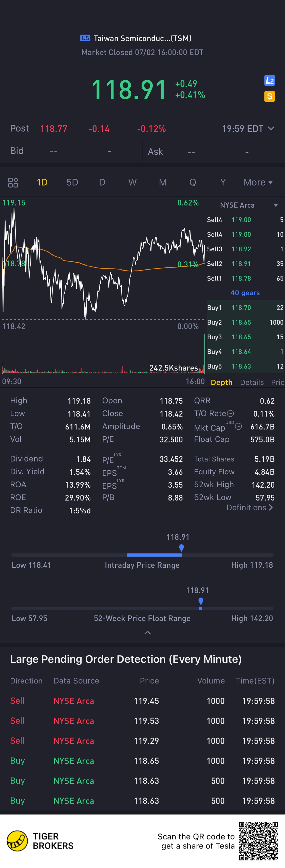Tap the Buy5 118.63 order row

click(x=245, y=366)
